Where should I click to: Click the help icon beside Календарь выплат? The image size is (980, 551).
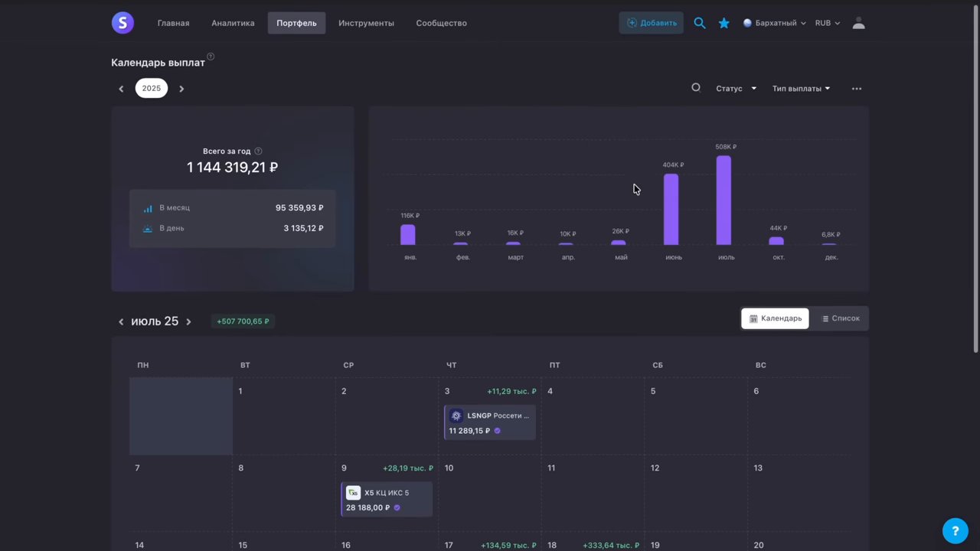click(211, 57)
